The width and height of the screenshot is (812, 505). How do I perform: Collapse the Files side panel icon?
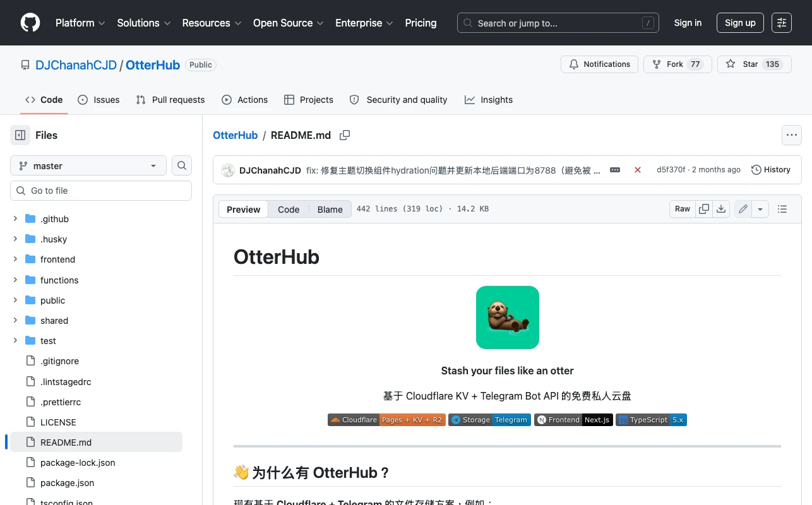(x=20, y=135)
